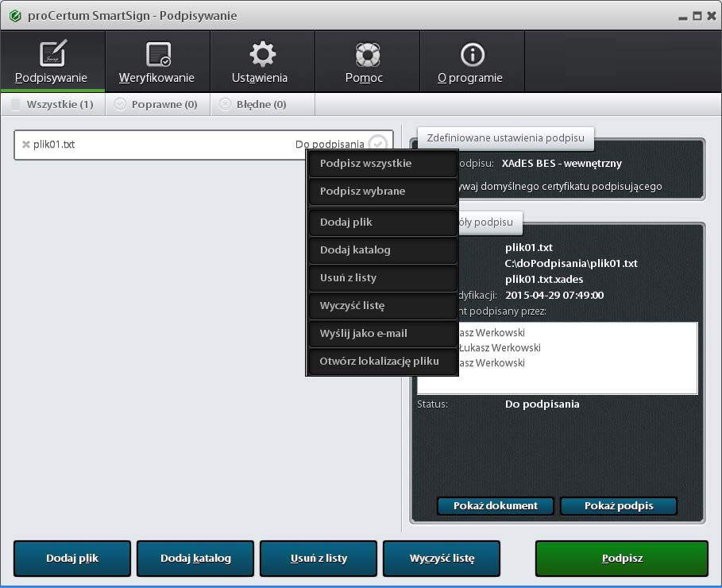The image size is (722, 588).
Task: Click the plik01.txt.xades output name
Action: (544, 279)
